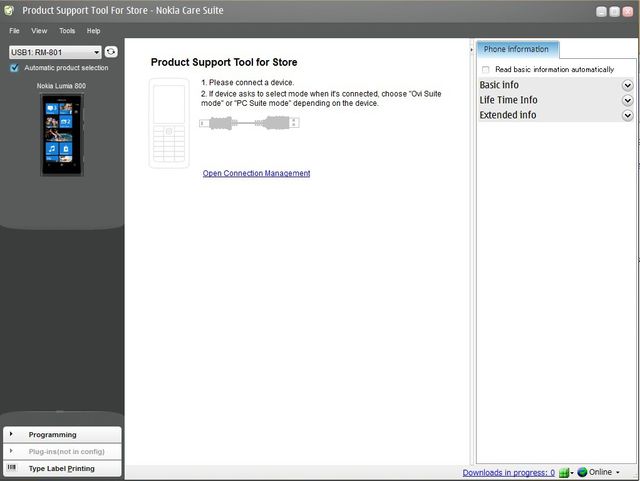Open the File menu
This screenshot has width=640, height=481.
[x=14, y=31]
